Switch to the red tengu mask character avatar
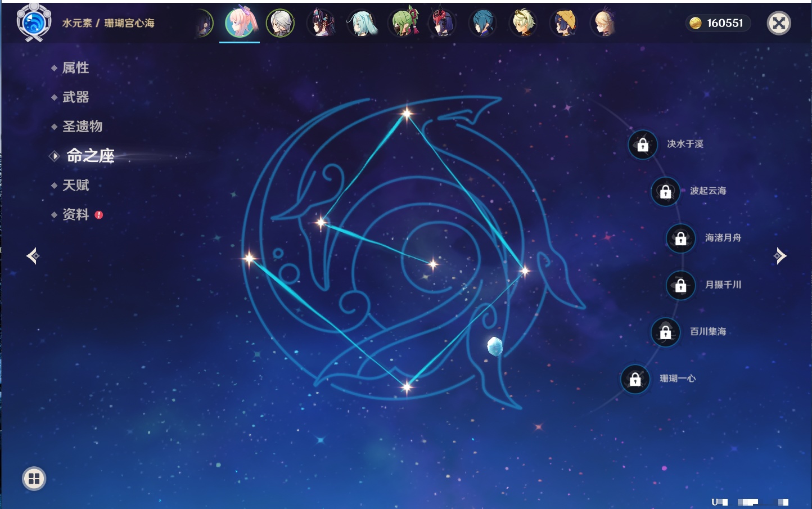812x509 pixels. click(x=443, y=24)
